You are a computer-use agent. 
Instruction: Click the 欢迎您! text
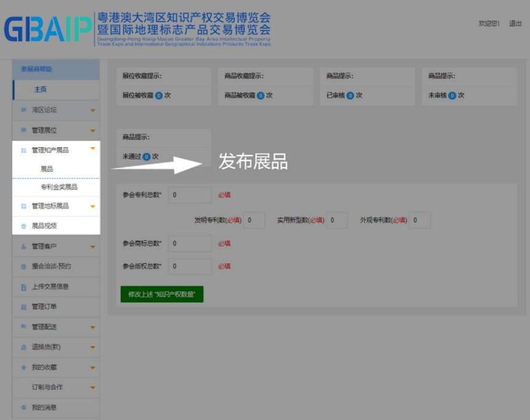(489, 23)
